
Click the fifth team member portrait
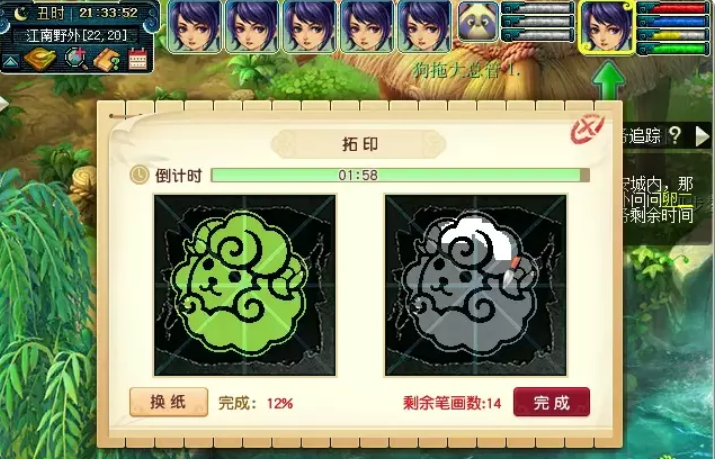[x=424, y=26]
